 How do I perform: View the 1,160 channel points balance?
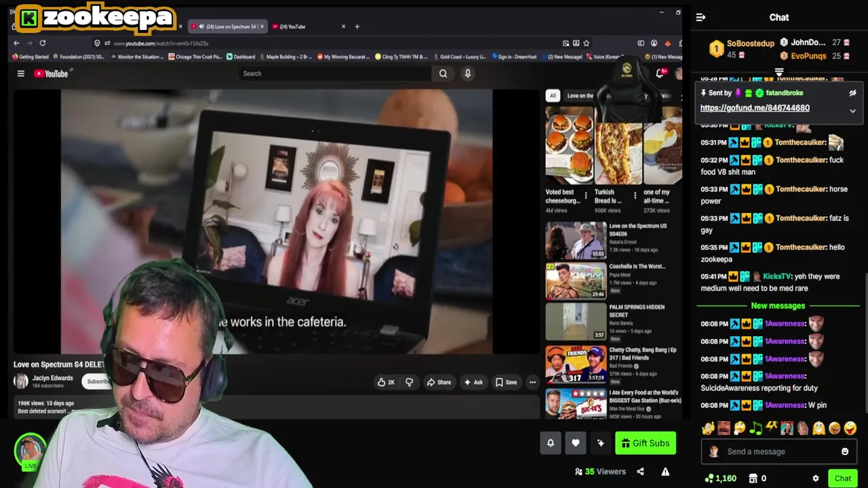720,479
